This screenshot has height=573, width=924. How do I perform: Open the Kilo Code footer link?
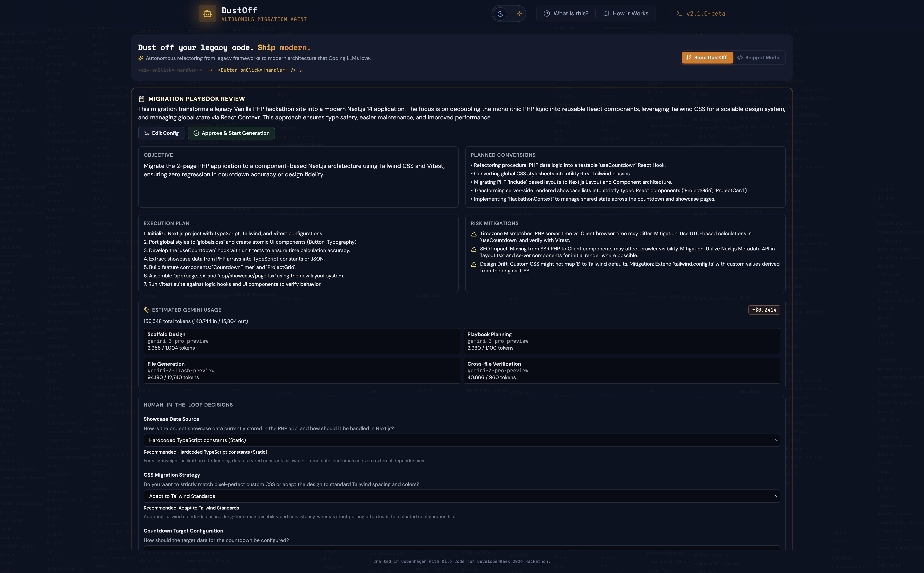pyautogui.click(x=453, y=561)
